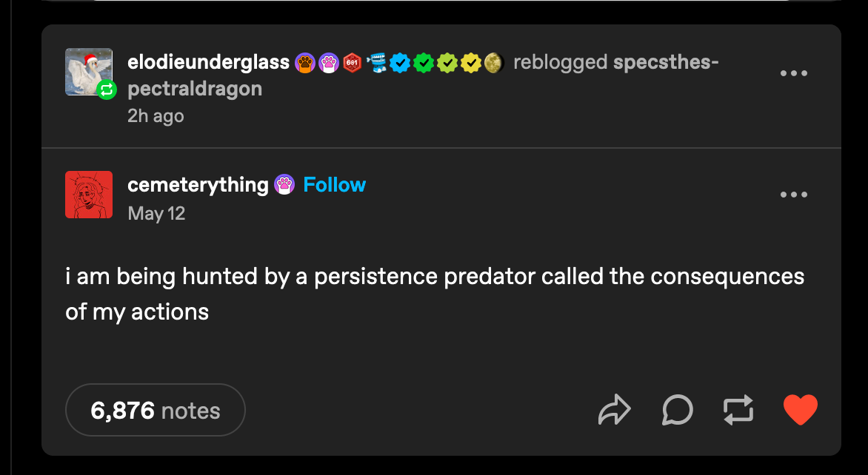The width and height of the screenshot is (868, 475).
Task: Open the meatball menu on the reblog header
Action: click(x=793, y=73)
